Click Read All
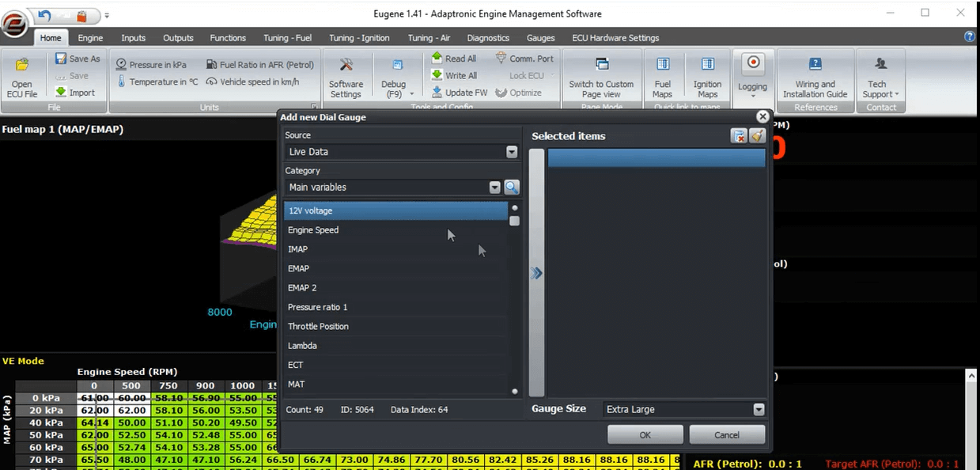Image resolution: width=980 pixels, height=470 pixels. coord(454,59)
